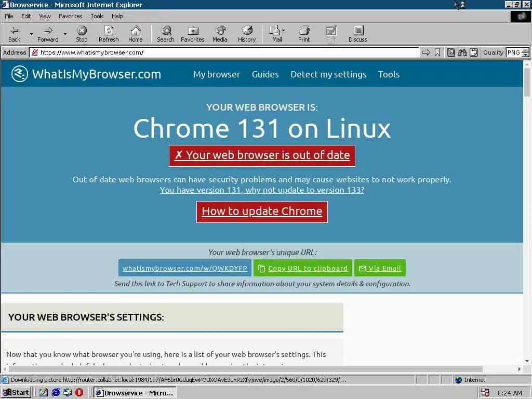Image resolution: width=532 pixels, height=399 pixels.
Task: Click the Via Email button
Action: tap(380, 268)
